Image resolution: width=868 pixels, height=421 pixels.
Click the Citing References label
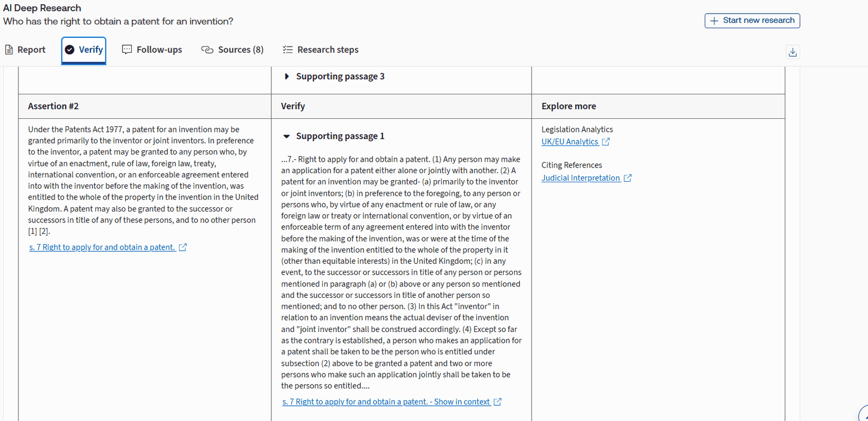[x=572, y=165]
